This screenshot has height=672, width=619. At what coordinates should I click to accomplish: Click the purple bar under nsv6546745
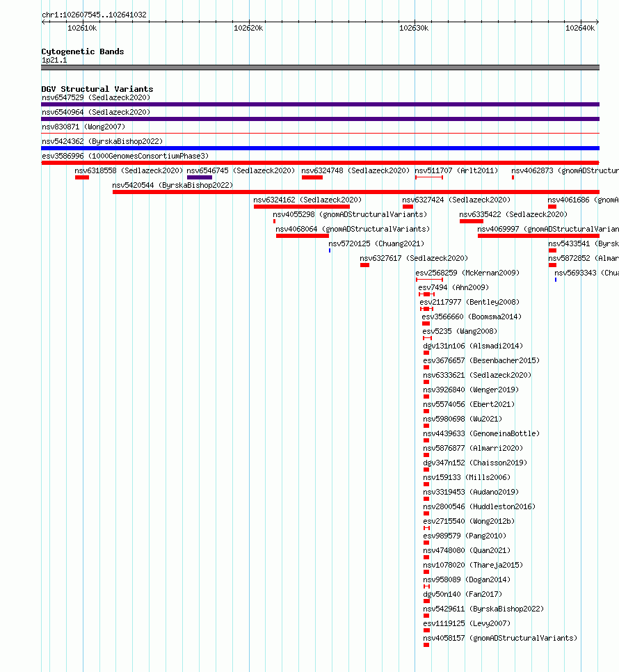(x=200, y=177)
